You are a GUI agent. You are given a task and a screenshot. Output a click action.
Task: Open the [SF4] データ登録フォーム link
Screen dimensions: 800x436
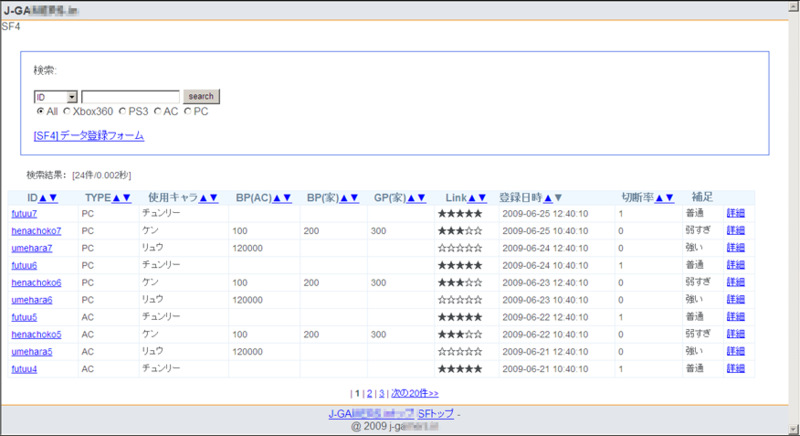tap(89, 136)
